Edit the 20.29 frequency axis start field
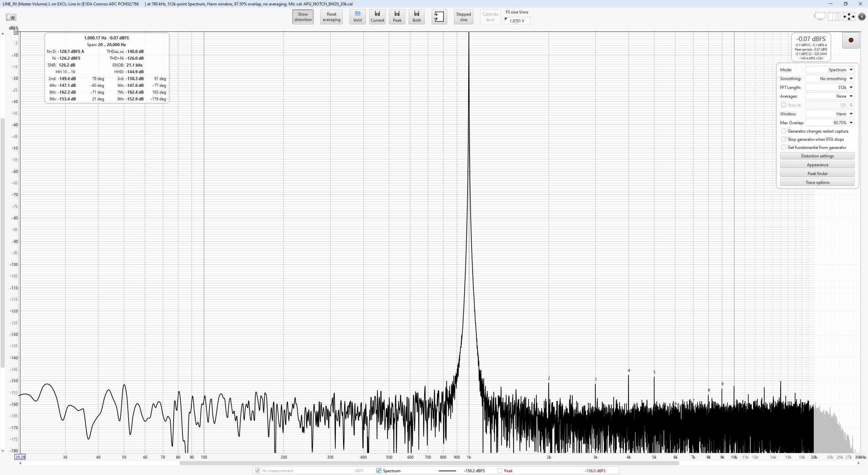 pyautogui.click(x=20, y=457)
